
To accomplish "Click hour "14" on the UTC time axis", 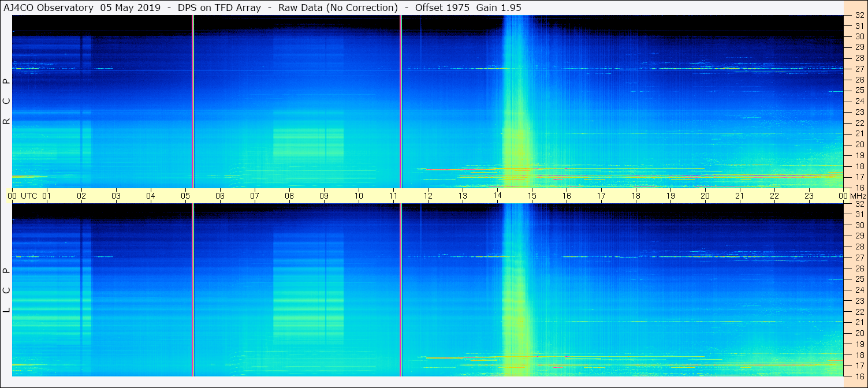I will click(497, 196).
